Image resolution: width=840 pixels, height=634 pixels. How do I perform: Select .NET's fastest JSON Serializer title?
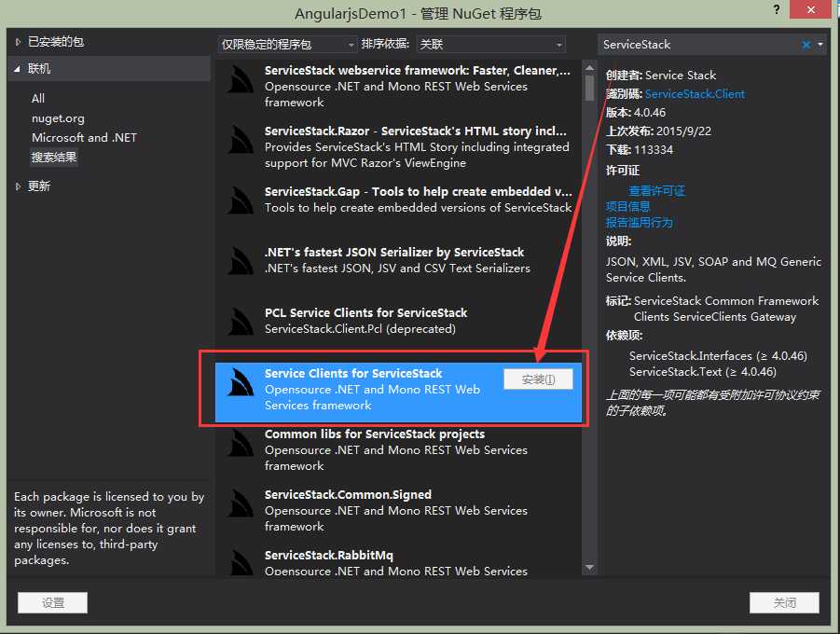(x=394, y=253)
